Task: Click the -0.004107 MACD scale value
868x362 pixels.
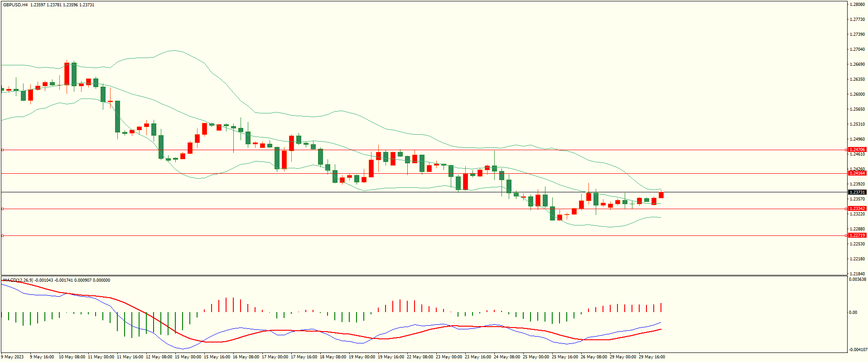Action: coord(858,350)
